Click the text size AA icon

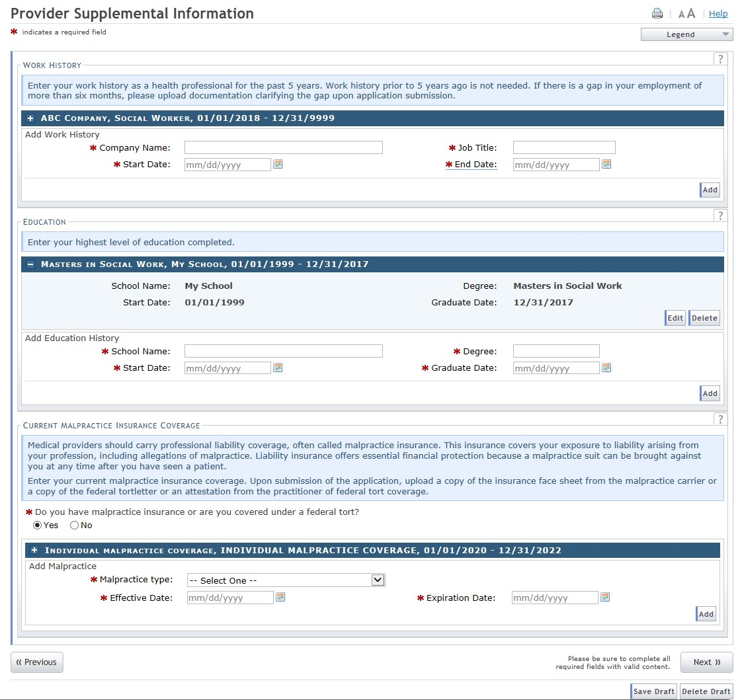pyautogui.click(x=686, y=14)
